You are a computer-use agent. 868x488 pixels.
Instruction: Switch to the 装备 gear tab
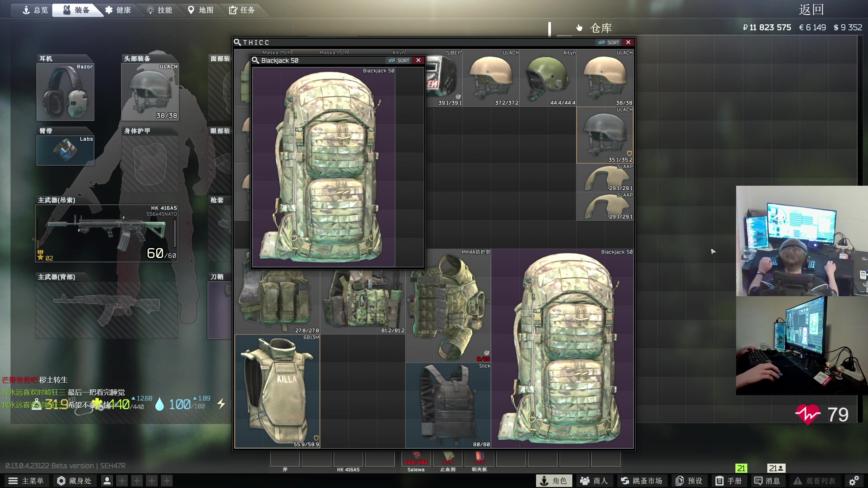click(x=77, y=10)
